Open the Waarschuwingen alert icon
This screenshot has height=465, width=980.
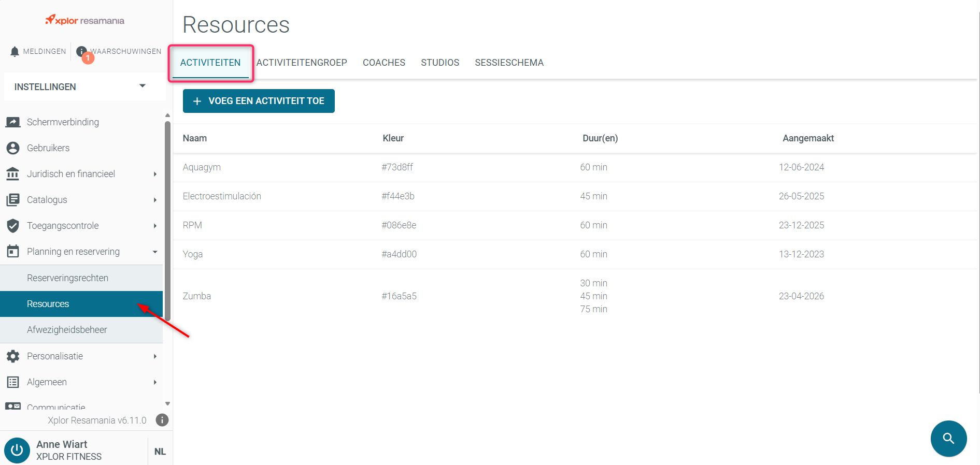coord(81,51)
